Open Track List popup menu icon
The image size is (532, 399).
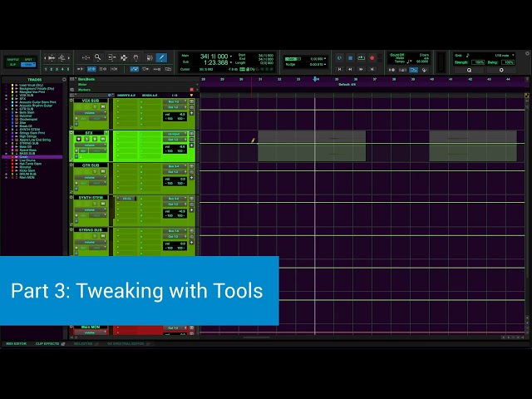64,80
